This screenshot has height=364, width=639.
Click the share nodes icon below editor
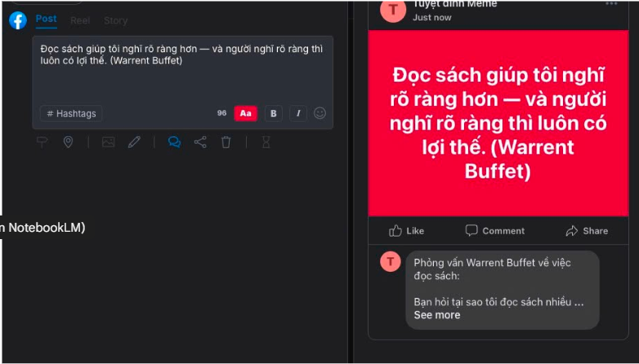[200, 142]
